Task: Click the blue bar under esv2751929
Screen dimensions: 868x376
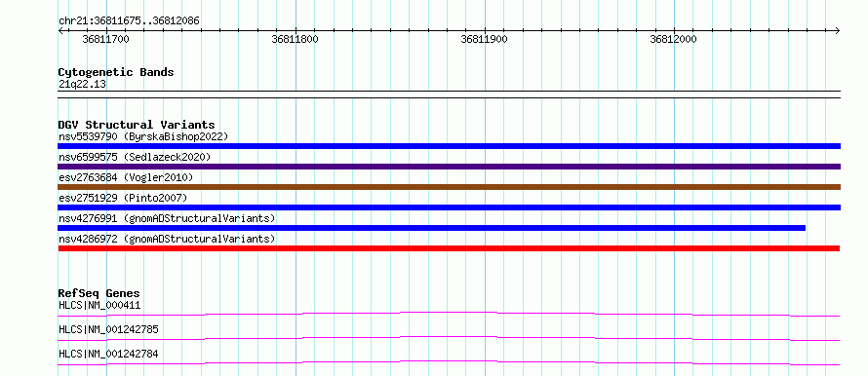Action: pyautogui.click(x=449, y=207)
